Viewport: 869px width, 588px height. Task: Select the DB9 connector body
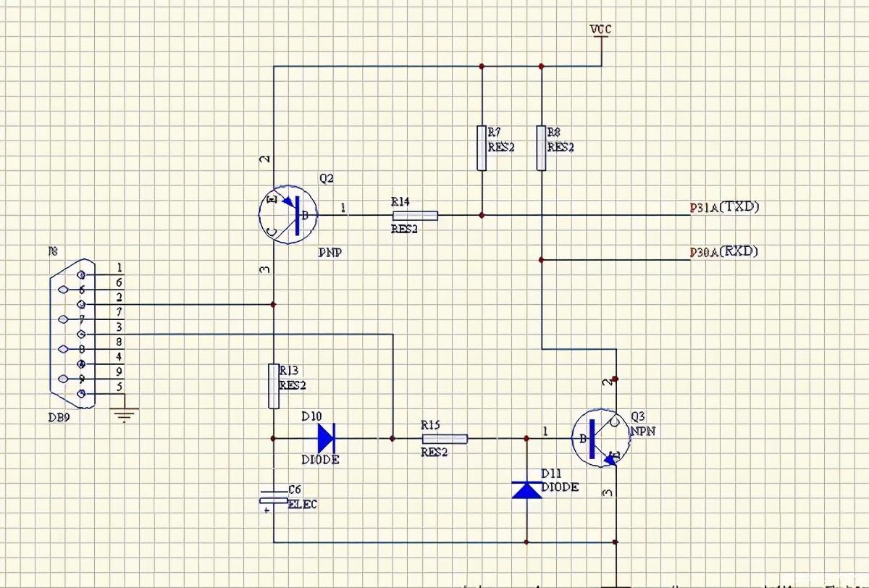point(71,334)
